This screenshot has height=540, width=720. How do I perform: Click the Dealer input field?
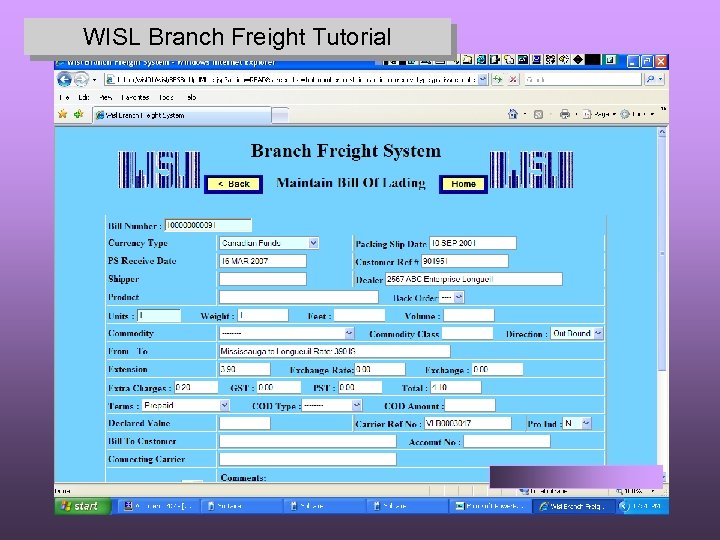473,279
